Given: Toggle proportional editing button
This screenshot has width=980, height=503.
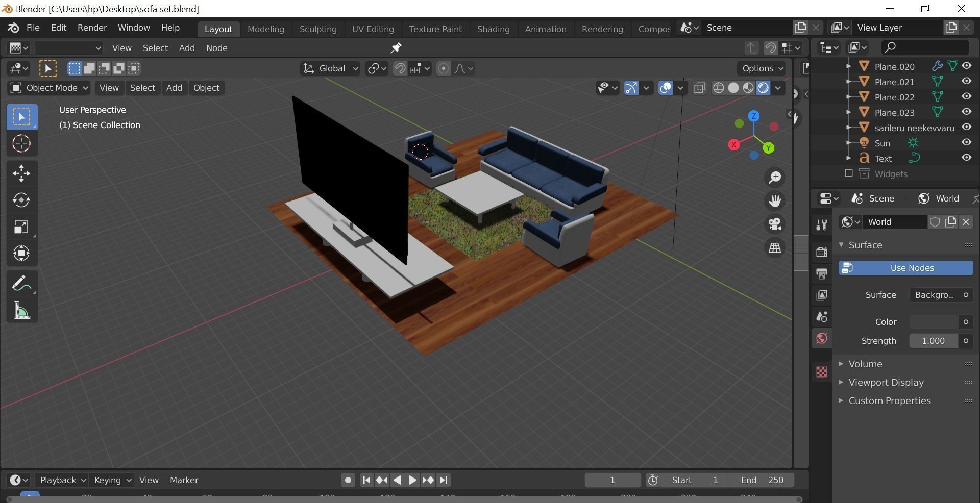Looking at the screenshot, I should point(444,68).
